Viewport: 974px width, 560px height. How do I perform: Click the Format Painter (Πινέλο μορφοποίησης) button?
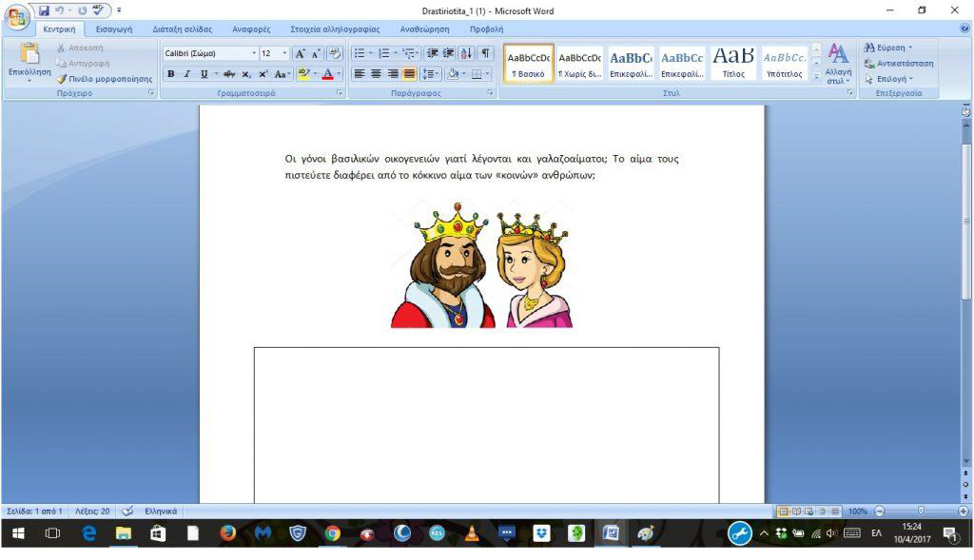tap(105, 79)
